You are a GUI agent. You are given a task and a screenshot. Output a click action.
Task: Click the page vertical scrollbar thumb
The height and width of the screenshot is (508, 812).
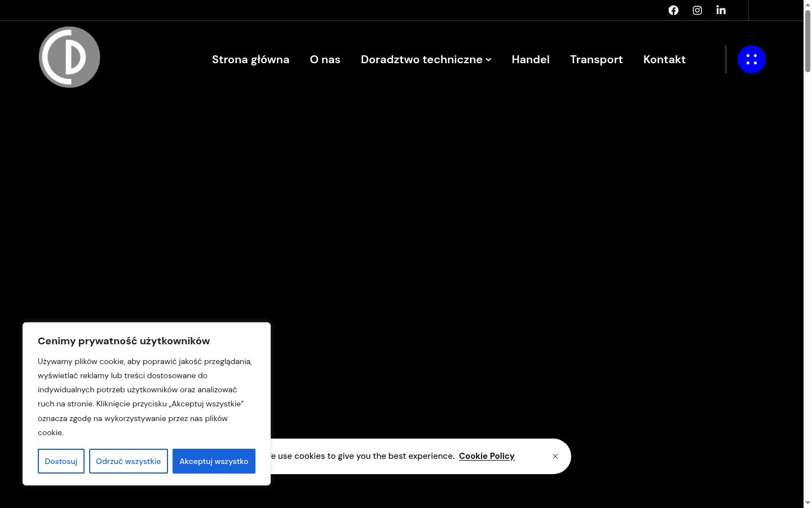pos(807,41)
